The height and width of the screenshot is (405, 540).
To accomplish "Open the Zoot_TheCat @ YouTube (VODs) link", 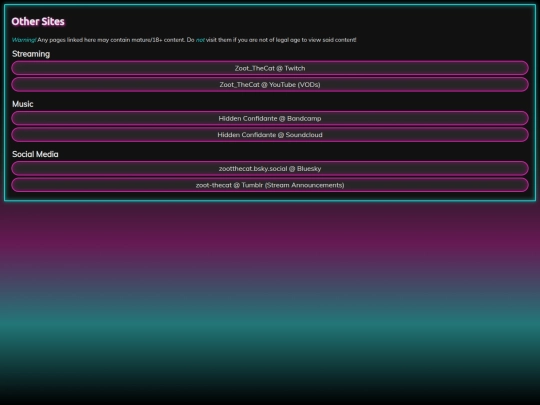I will [x=270, y=85].
